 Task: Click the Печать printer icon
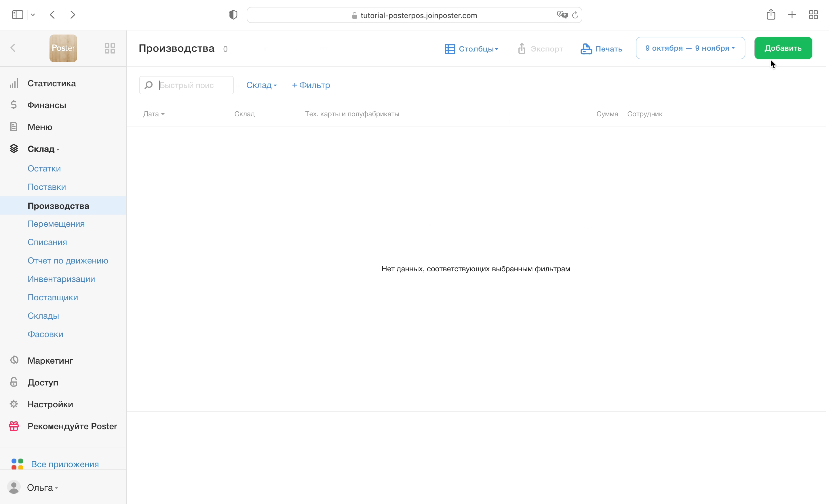point(586,49)
